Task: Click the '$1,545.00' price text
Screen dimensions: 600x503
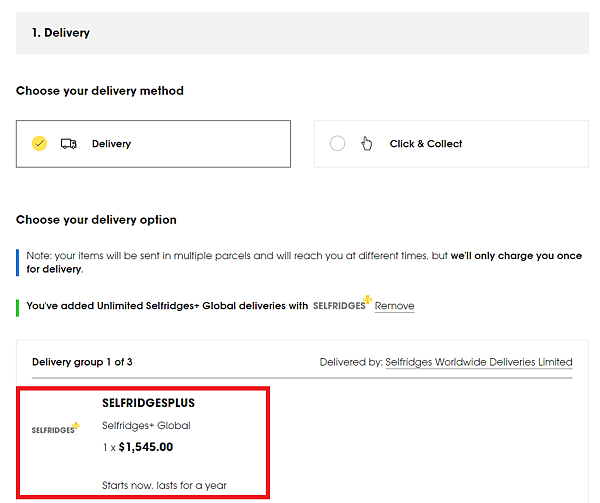Action: [146, 447]
